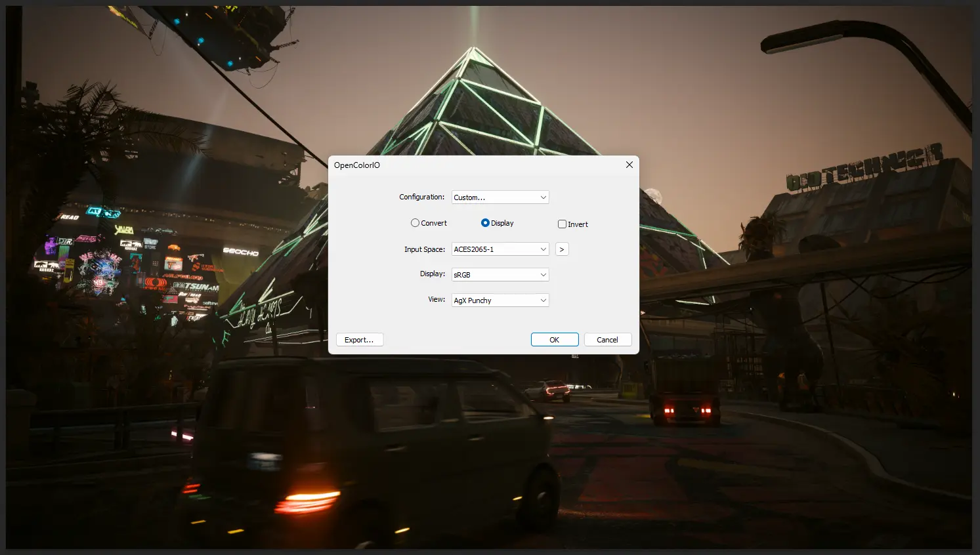Click the Export... button

point(360,340)
